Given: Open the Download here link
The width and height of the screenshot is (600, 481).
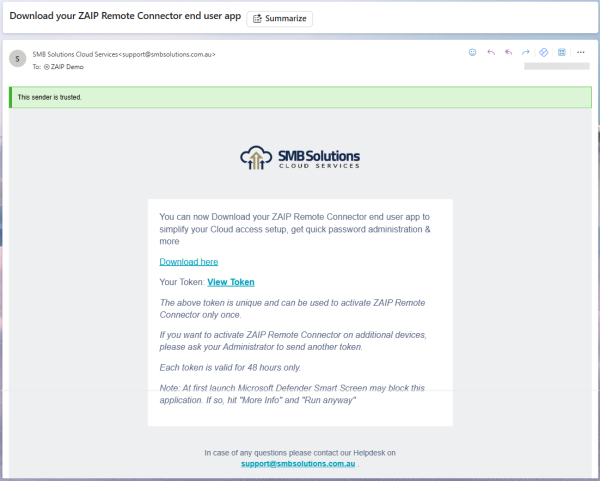Looking at the screenshot, I should tap(189, 262).
